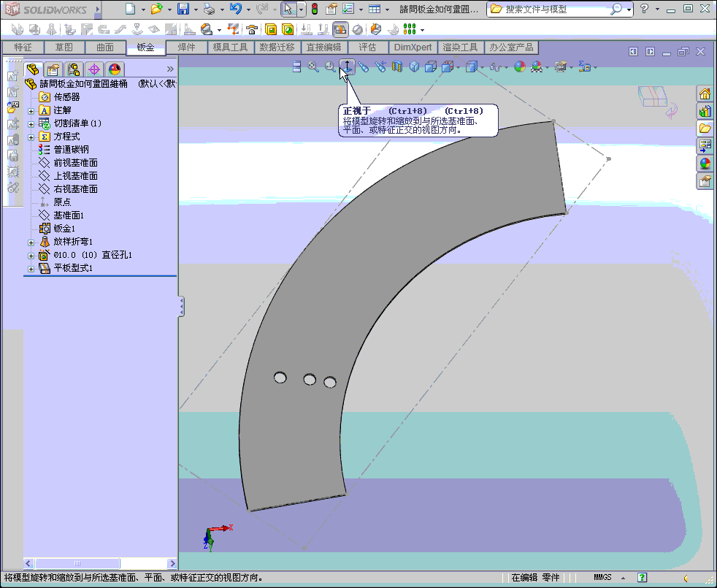This screenshot has height=588, width=717.
Task: Open the Design Library task pane
Action: click(x=705, y=111)
